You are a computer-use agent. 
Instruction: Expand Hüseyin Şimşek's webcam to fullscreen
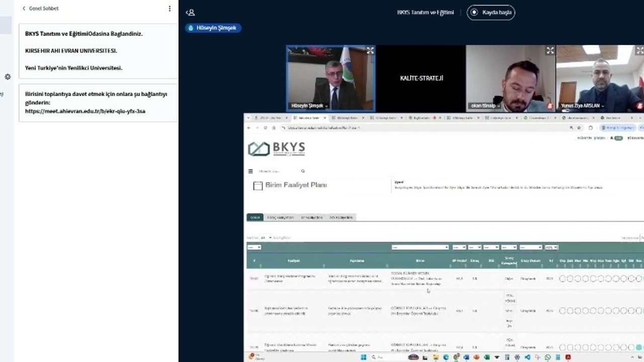point(370,50)
